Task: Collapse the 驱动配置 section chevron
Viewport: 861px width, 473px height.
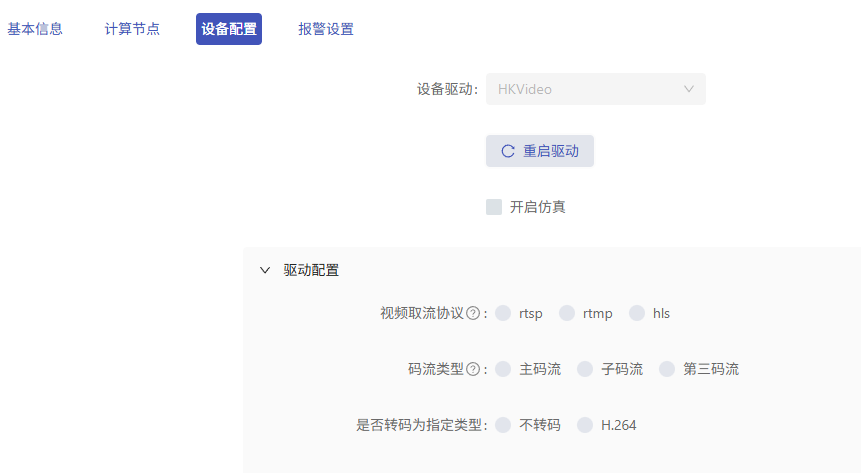Action: [x=265, y=270]
